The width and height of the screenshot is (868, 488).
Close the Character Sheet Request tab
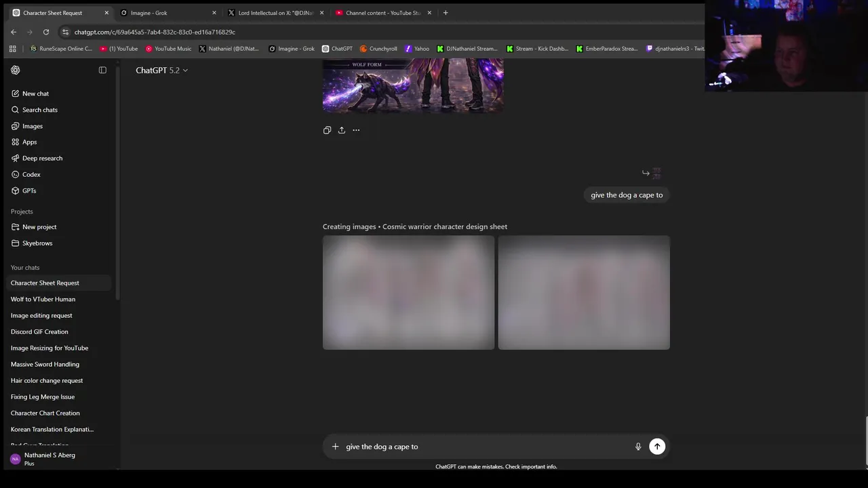click(x=106, y=13)
